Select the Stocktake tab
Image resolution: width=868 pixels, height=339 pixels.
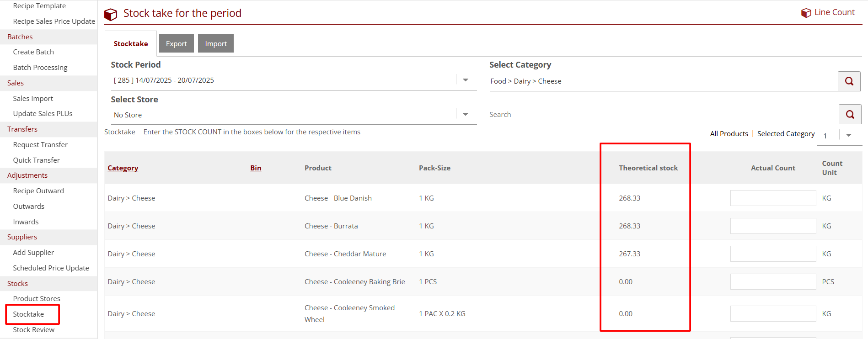(131, 44)
